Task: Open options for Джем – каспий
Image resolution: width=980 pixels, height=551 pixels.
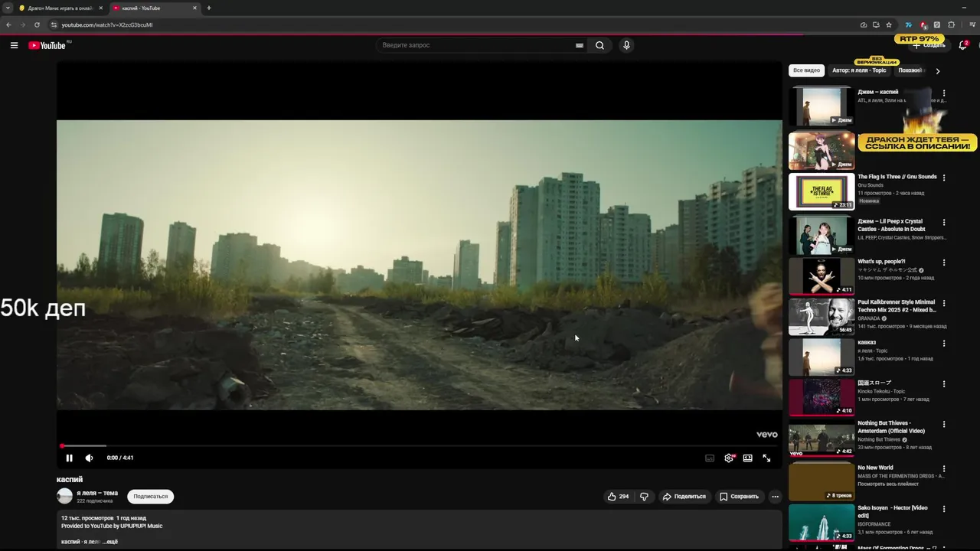Action: [x=944, y=93]
